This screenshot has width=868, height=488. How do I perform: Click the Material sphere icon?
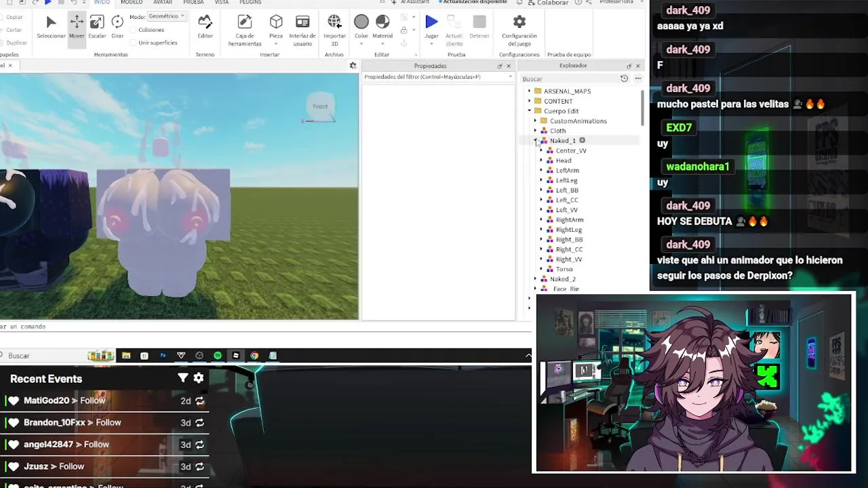382,22
